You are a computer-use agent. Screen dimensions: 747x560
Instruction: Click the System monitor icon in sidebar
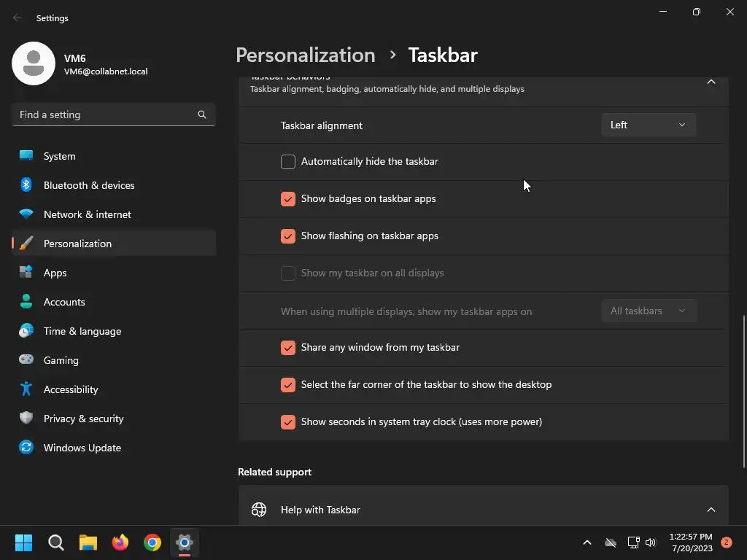point(26,155)
